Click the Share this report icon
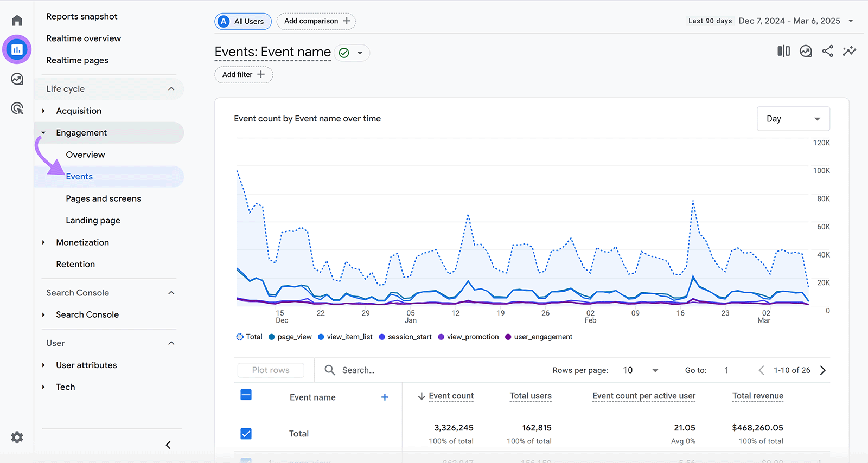This screenshot has height=463, width=868. pos(827,51)
